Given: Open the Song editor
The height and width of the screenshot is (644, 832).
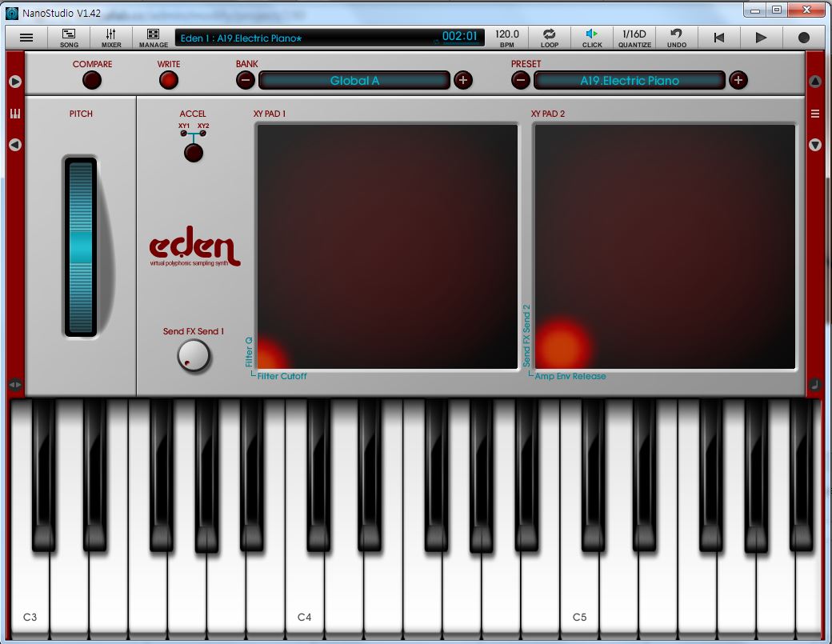Looking at the screenshot, I should pyautogui.click(x=69, y=38).
